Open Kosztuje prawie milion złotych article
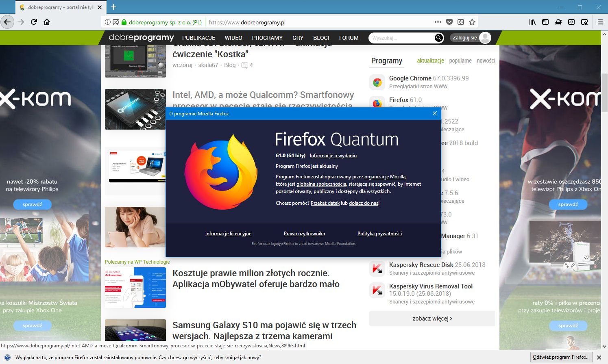Image resolution: width=608 pixels, height=364 pixels. click(256, 279)
